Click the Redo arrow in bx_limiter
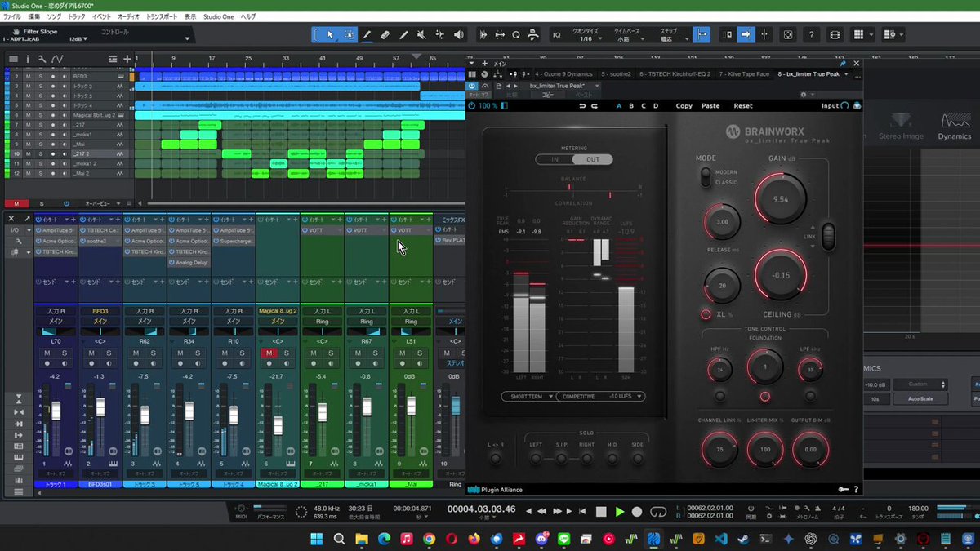Image resolution: width=980 pixels, height=551 pixels. point(595,105)
